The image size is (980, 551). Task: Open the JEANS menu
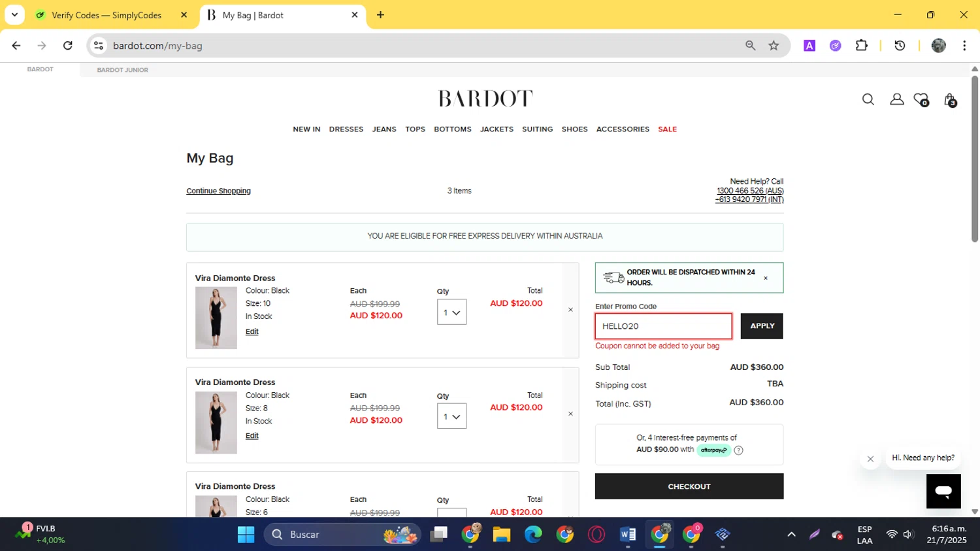(384, 129)
